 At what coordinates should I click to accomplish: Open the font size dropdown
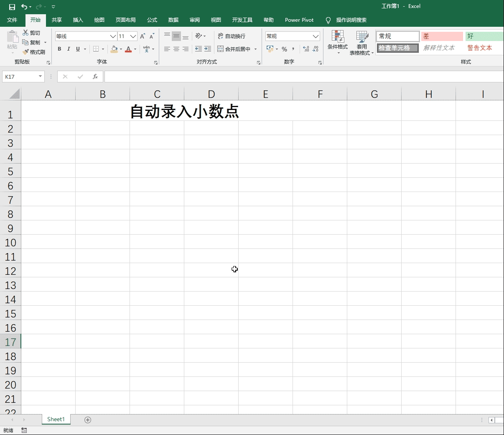click(133, 36)
